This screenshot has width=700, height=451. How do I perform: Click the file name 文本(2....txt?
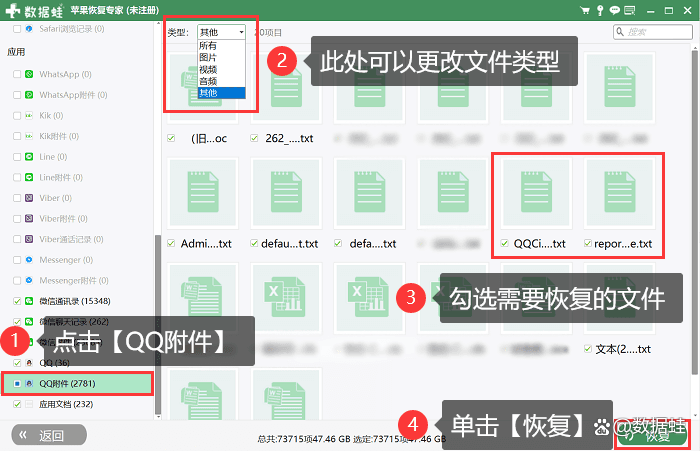coord(623,349)
